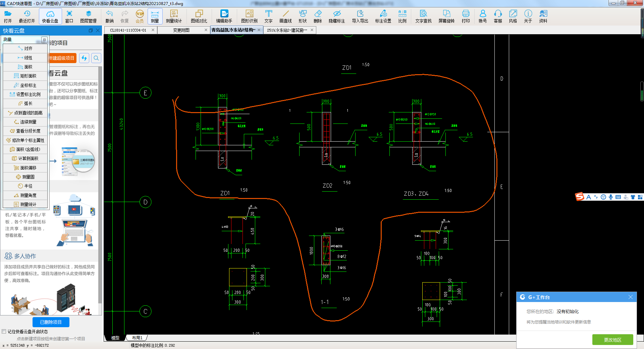This screenshot has height=349, width=644.
Task: Choose 坐标标注 coordinate annotation
Action: 25,85
